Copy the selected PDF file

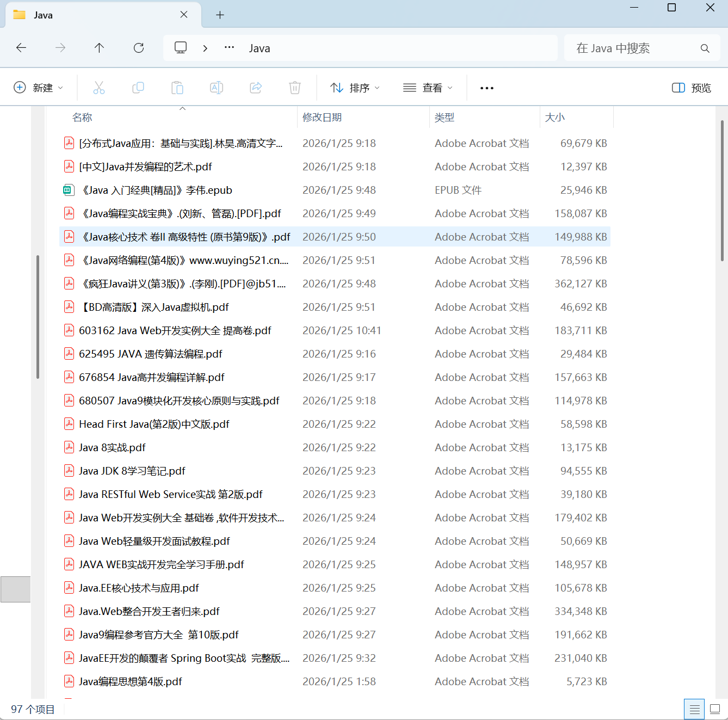tap(138, 87)
